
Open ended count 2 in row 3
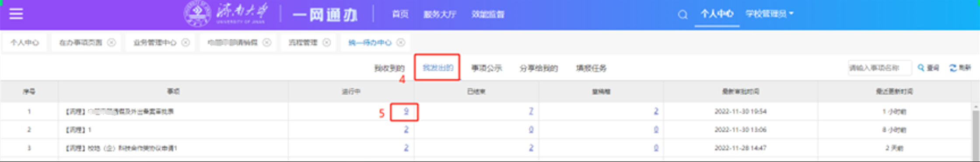coord(531,148)
